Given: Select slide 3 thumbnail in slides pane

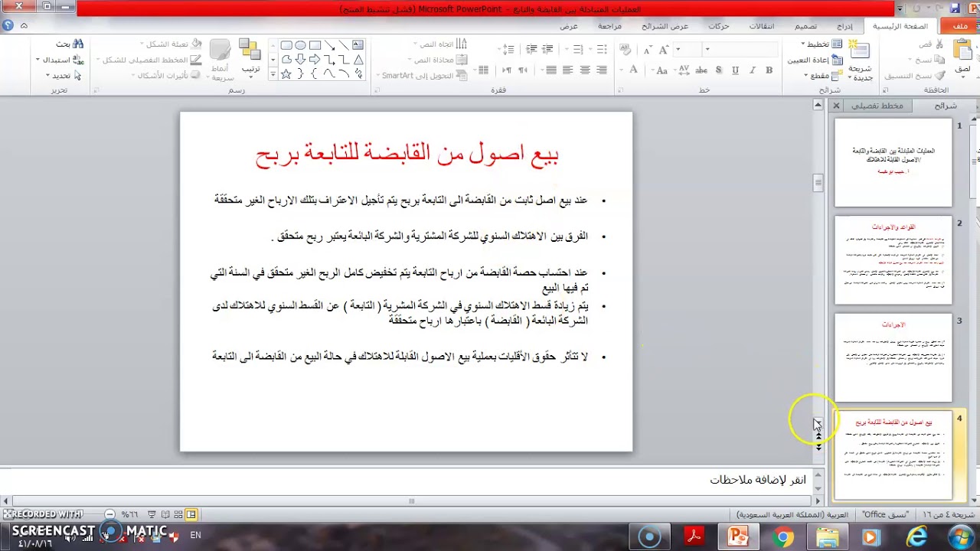Looking at the screenshot, I should (893, 357).
